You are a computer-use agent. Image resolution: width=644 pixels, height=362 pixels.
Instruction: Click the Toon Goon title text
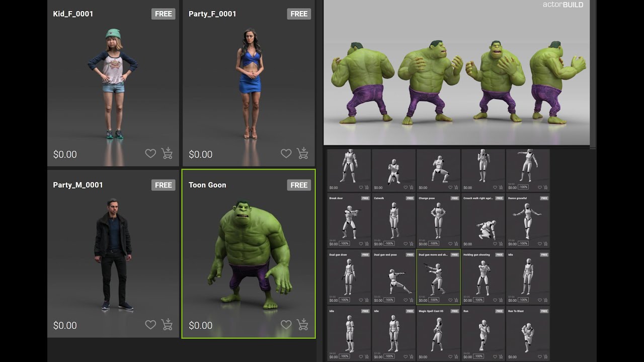tap(207, 185)
